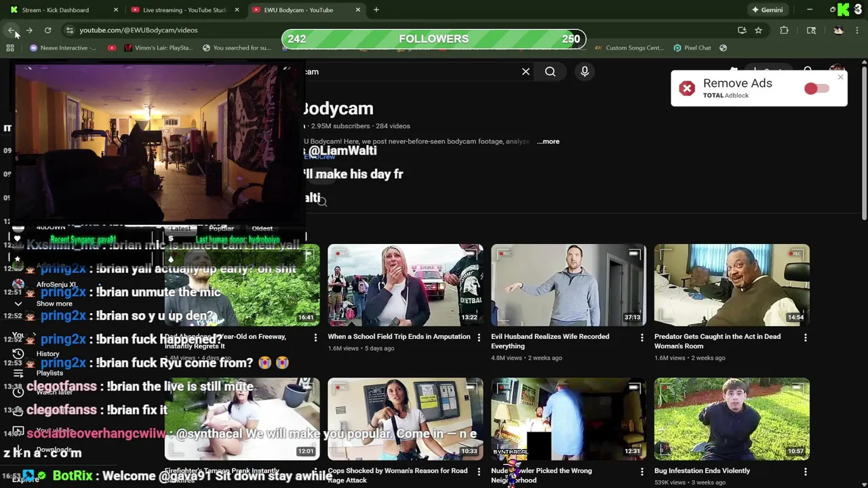The width and height of the screenshot is (868, 488).
Task: Dismiss the Remove Ads popup
Action: tap(840, 77)
